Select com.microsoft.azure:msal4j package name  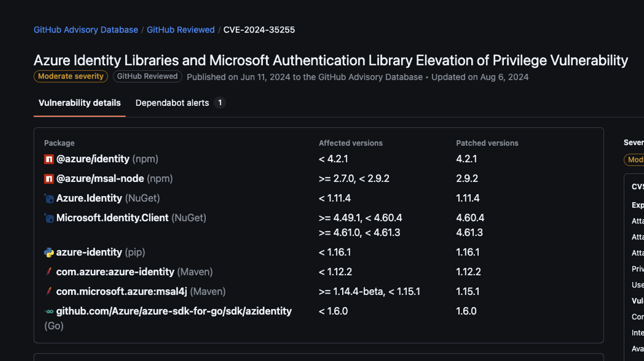pos(122,291)
